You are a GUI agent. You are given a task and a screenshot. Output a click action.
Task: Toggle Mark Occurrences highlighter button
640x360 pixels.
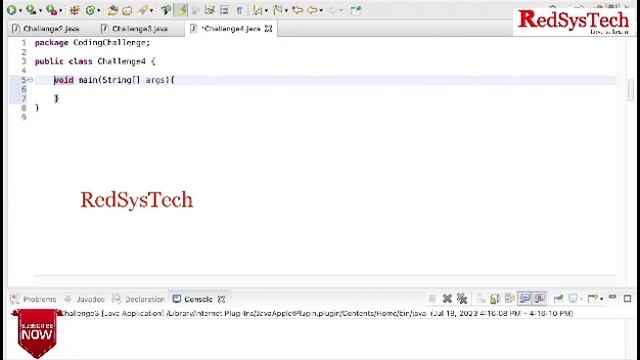point(181,10)
